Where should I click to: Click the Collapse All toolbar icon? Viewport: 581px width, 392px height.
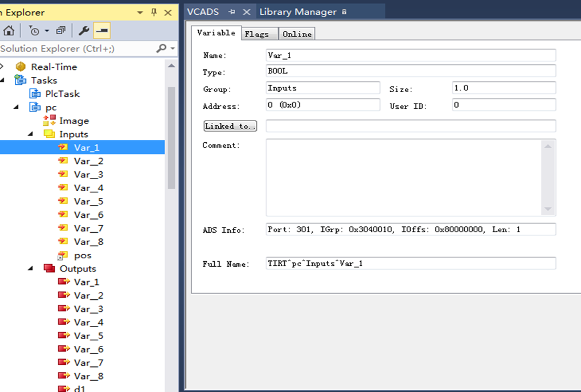(x=60, y=31)
